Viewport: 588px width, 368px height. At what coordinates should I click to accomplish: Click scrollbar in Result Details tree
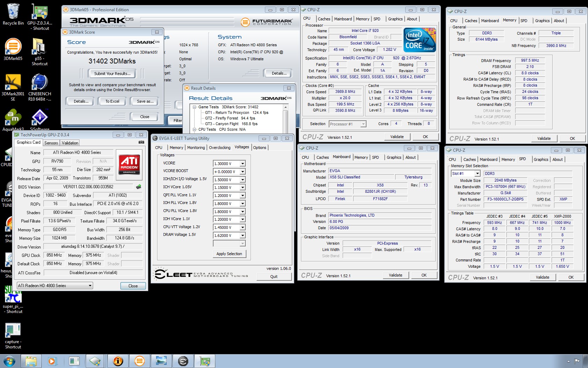pyautogui.click(x=286, y=118)
